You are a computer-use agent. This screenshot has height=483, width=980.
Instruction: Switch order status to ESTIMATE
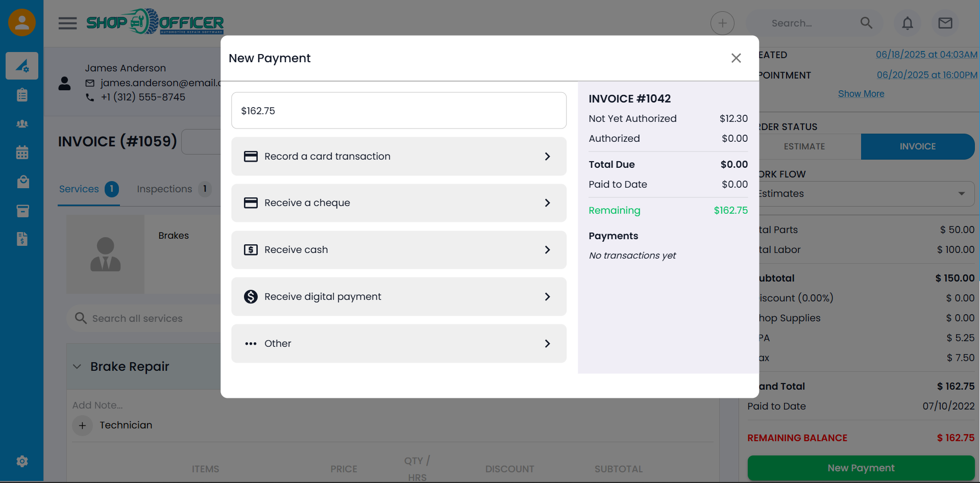click(x=804, y=146)
